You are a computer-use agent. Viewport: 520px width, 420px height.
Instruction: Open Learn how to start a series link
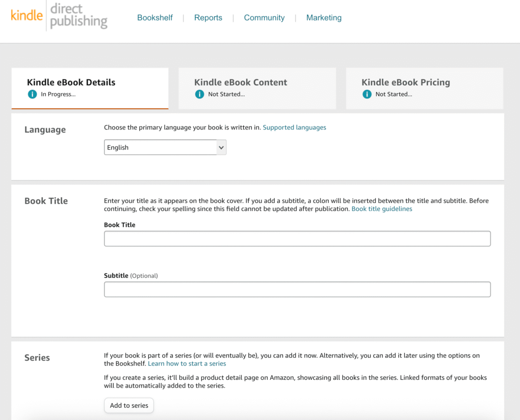187,364
